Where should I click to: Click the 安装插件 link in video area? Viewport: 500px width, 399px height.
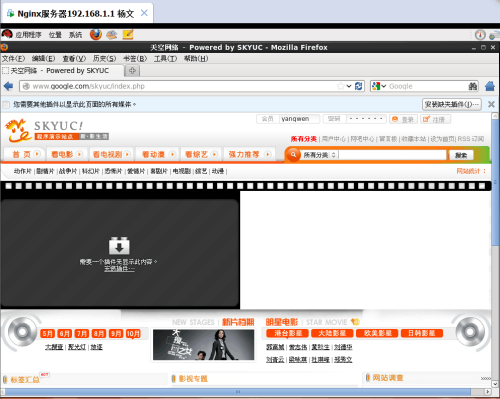(119, 269)
